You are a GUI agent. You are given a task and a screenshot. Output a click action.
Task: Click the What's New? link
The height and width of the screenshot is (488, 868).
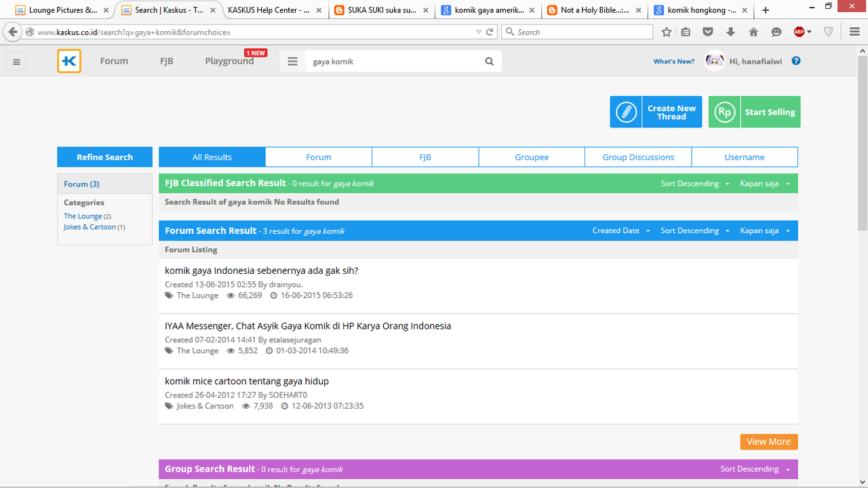(673, 61)
